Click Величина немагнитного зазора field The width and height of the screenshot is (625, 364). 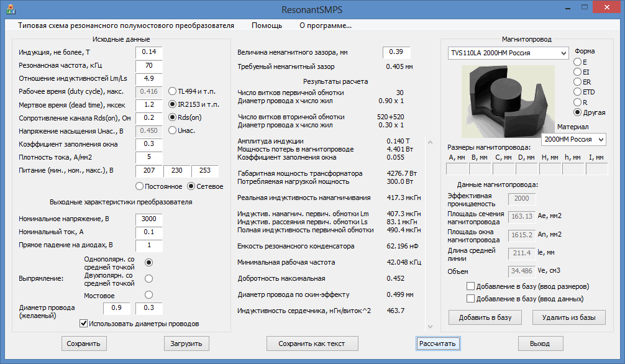click(x=396, y=52)
